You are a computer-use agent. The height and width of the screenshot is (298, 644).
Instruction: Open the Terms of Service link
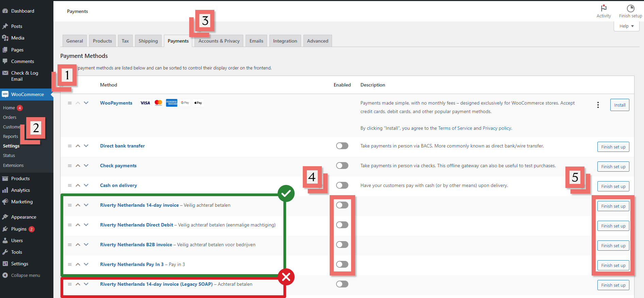[x=455, y=128]
